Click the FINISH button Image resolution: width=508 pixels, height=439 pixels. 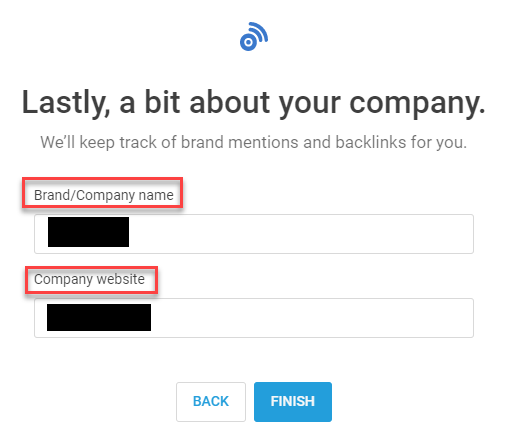(x=293, y=402)
